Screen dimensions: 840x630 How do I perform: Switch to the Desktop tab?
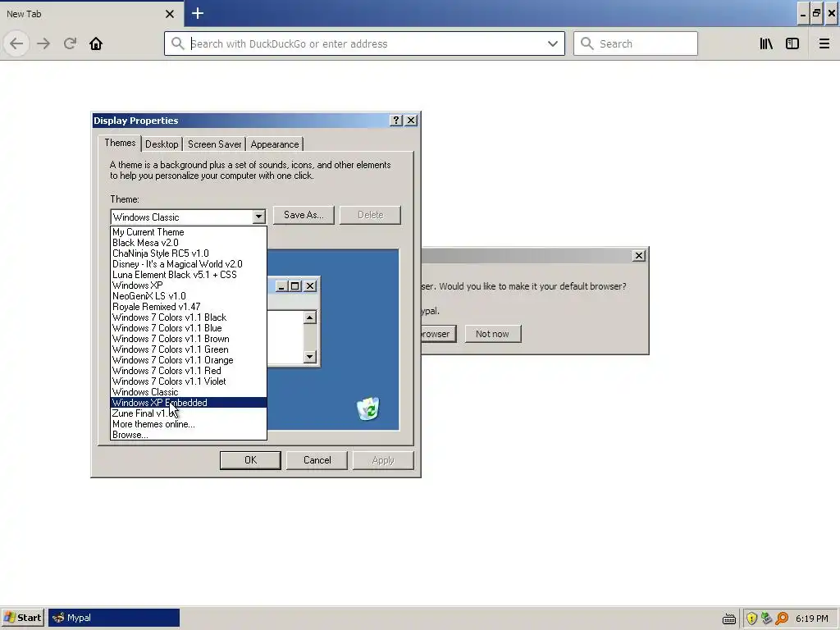tap(162, 144)
